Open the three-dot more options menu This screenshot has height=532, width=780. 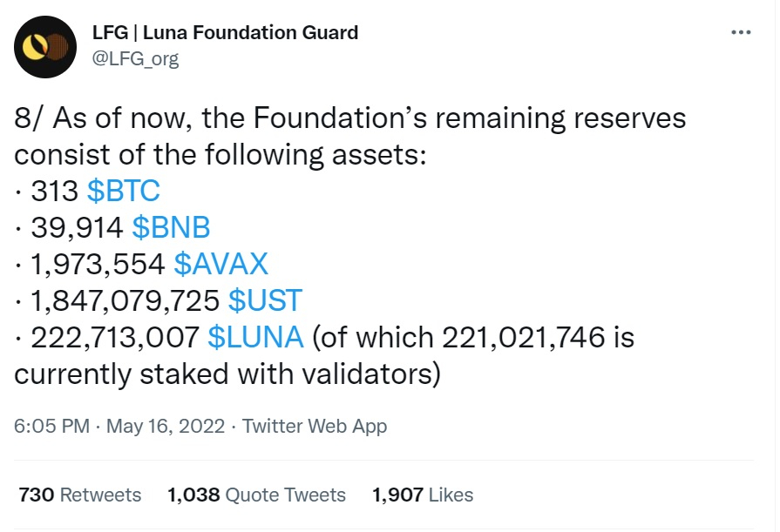point(740,32)
